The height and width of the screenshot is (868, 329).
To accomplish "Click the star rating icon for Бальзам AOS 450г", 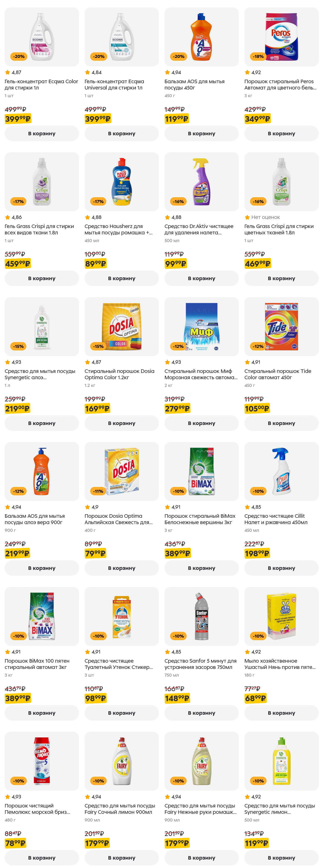I will tap(167, 72).
